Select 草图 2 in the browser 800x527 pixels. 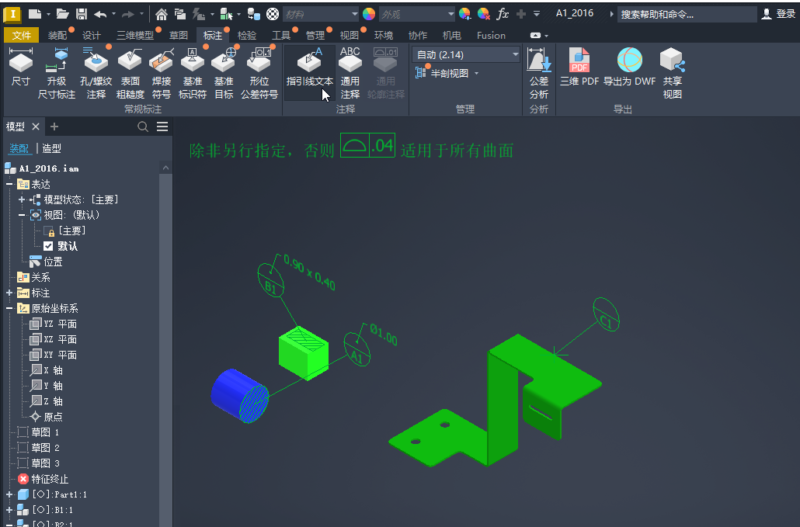click(x=38, y=448)
